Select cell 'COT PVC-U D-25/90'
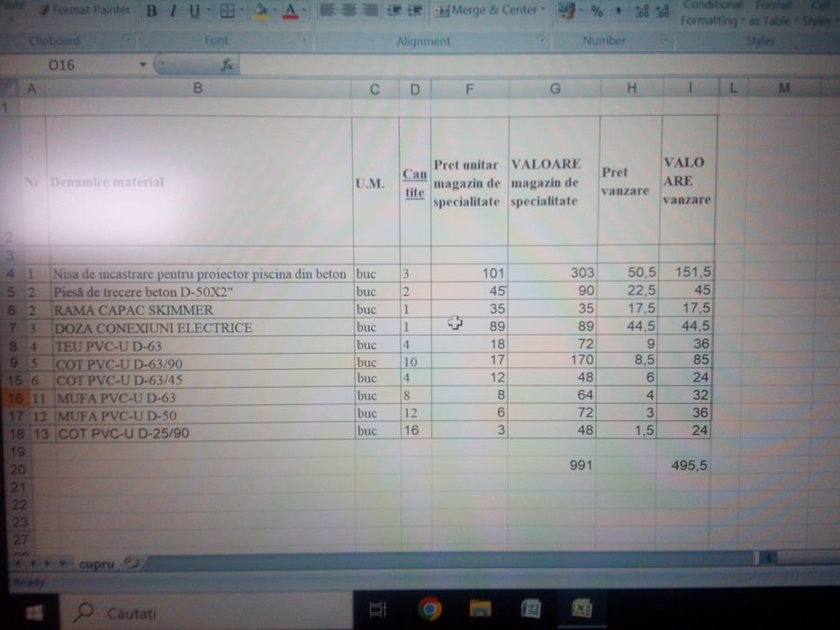The height and width of the screenshot is (630, 840). pyautogui.click(x=205, y=432)
